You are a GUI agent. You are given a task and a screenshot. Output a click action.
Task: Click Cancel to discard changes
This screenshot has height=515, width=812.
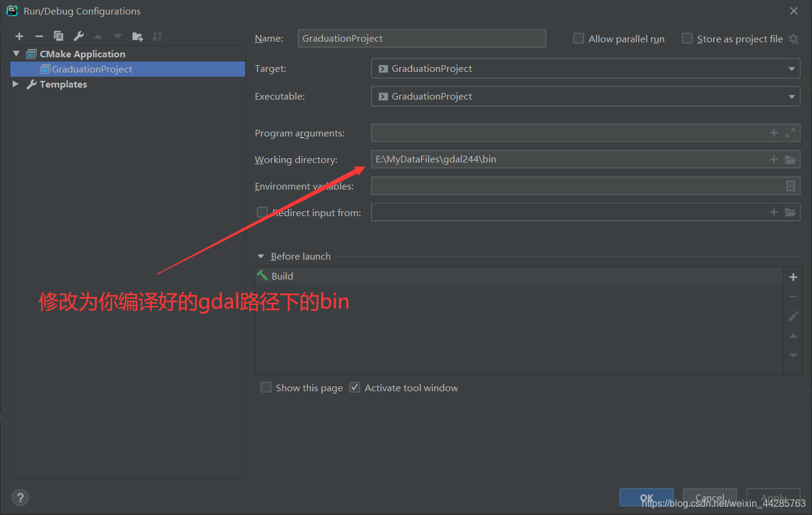pyautogui.click(x=710, y=497)
